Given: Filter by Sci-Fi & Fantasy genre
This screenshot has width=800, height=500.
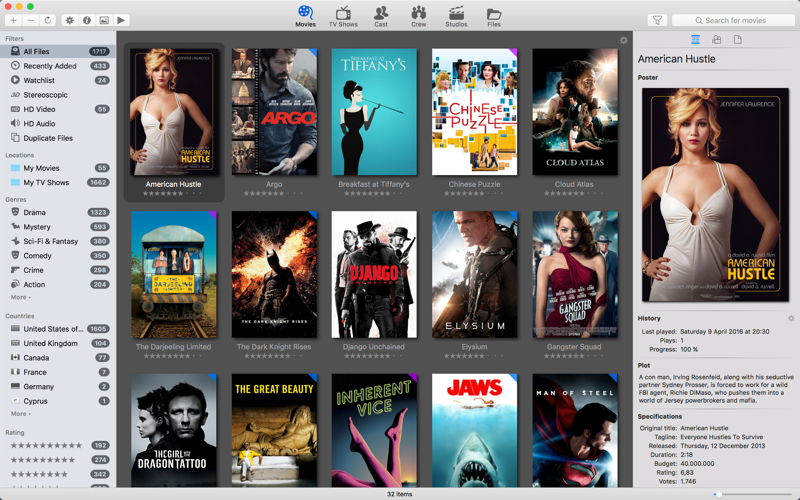Looking at the screenshot, I should (50, 241).
